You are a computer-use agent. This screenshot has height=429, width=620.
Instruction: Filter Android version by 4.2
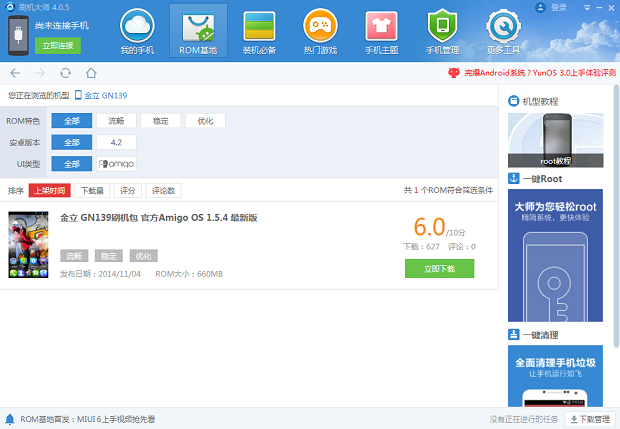(x=116, y=142)
